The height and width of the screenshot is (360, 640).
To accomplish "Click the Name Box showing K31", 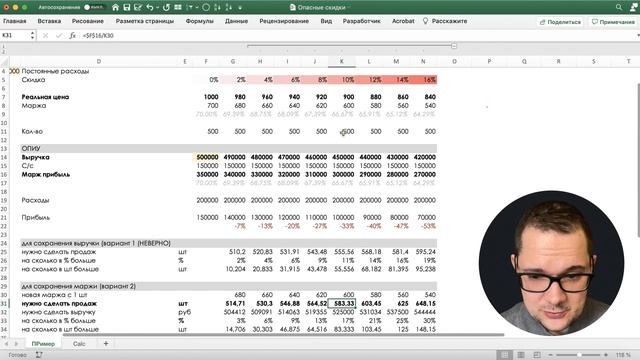I will pos(15,36).
